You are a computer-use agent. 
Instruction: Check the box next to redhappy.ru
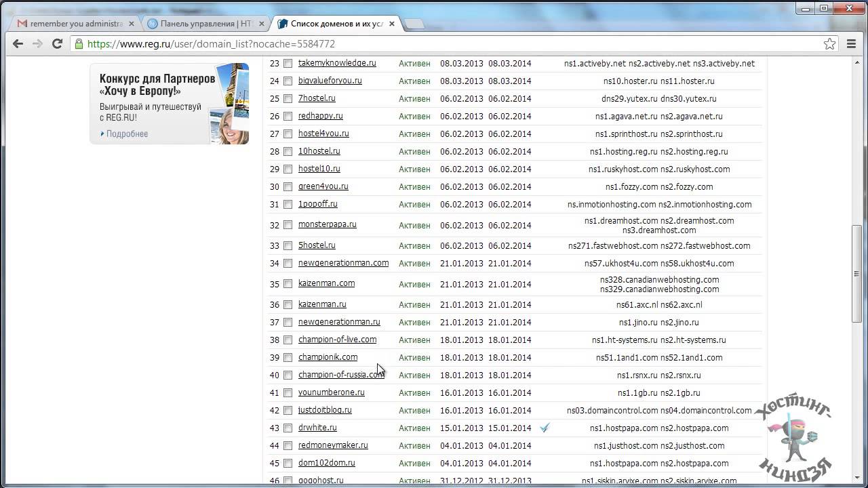(x=288, y=116)
